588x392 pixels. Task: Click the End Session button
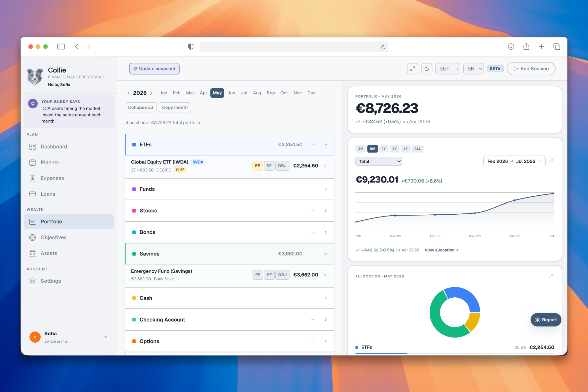[531, 69]
